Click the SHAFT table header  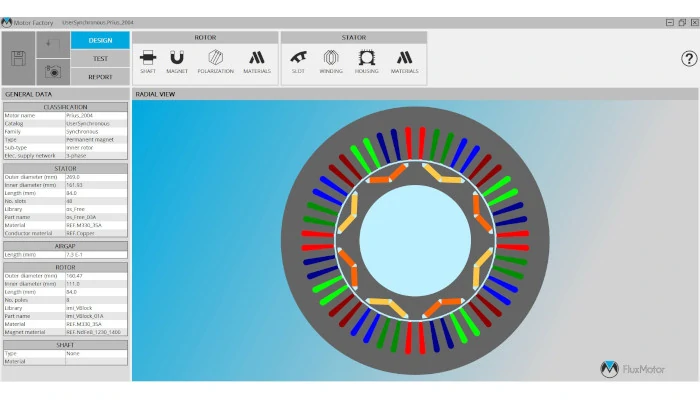coord(65,345)
